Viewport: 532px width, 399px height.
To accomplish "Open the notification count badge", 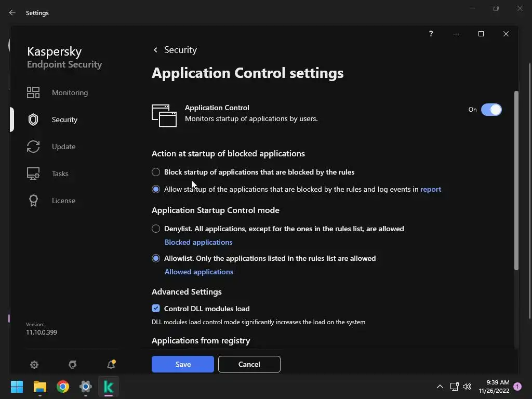I will [517, 387].
